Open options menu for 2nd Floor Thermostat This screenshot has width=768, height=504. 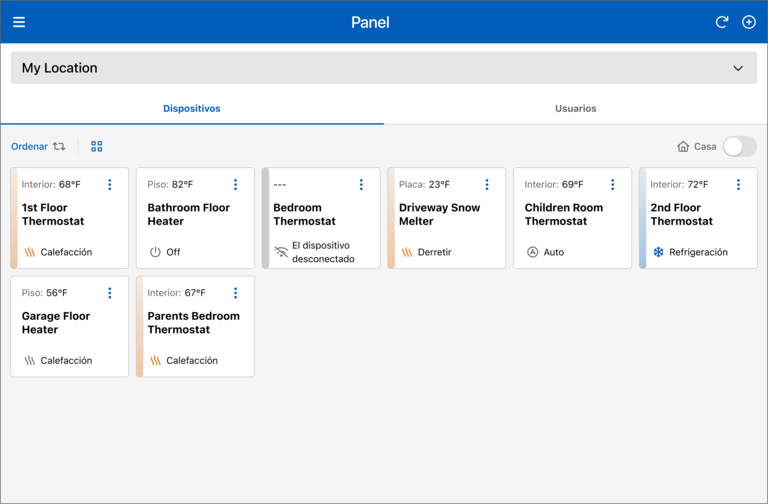click(x=738, y=185)
